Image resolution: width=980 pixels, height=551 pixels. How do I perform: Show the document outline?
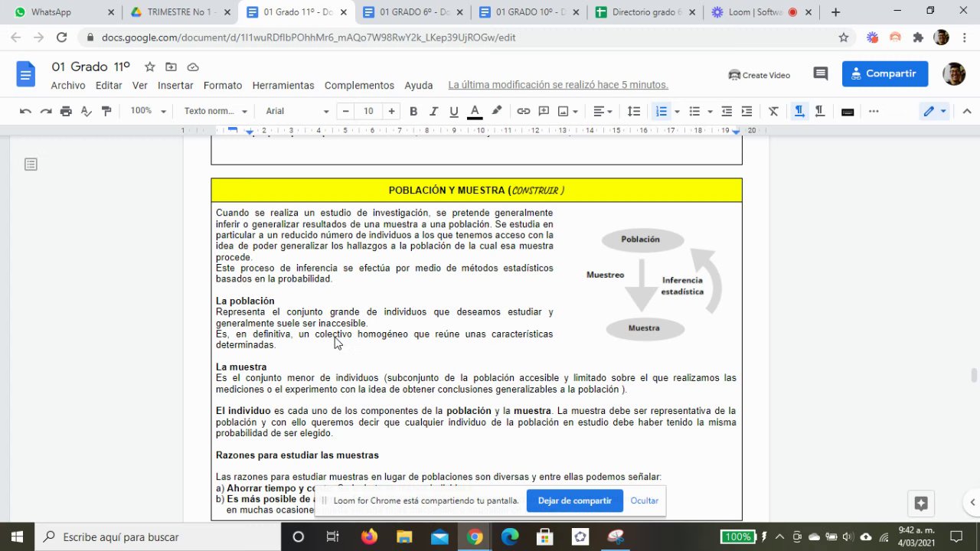pyautogui.click(x=31, y=165)
